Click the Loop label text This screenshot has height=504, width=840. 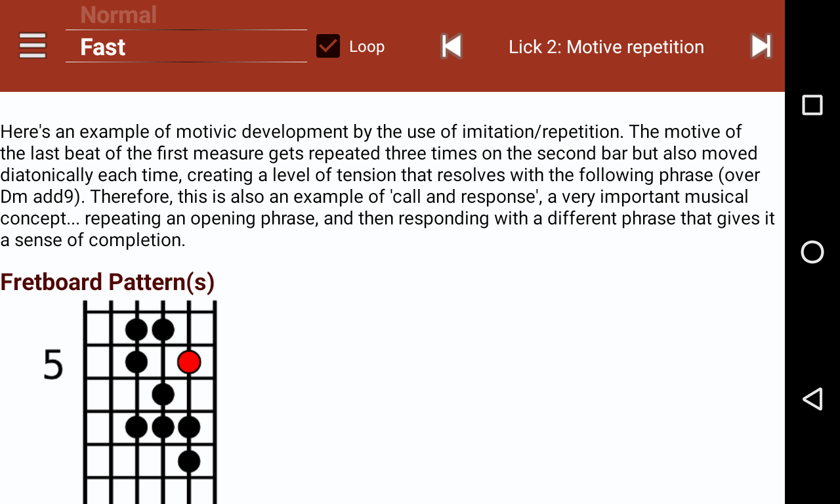pyautogui.click(x=367, y=47)
